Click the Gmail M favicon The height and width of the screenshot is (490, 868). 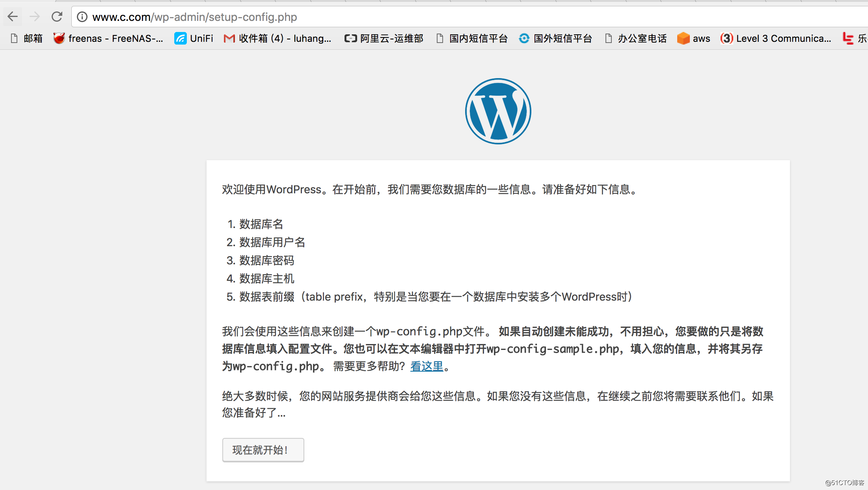229,38
